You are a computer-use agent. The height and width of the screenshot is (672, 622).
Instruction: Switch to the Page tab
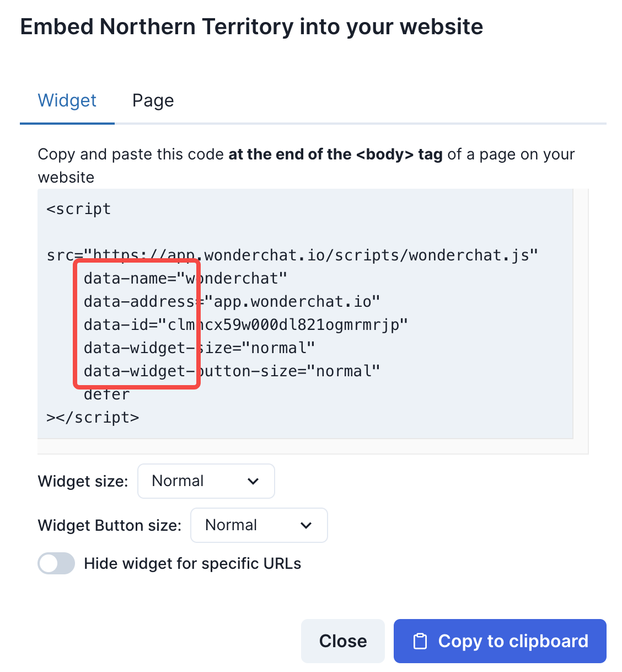(153, 100)
